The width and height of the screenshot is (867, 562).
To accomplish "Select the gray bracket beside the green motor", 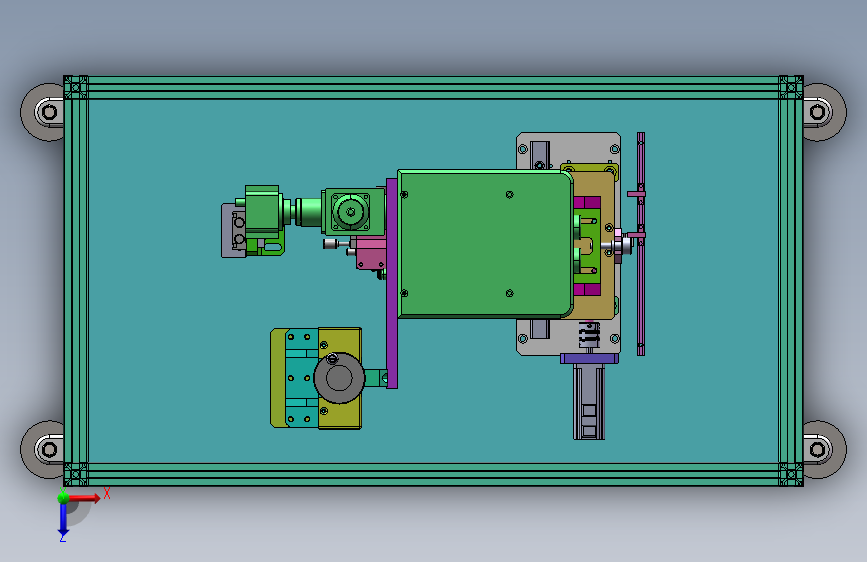I will [x=233, y=230].
